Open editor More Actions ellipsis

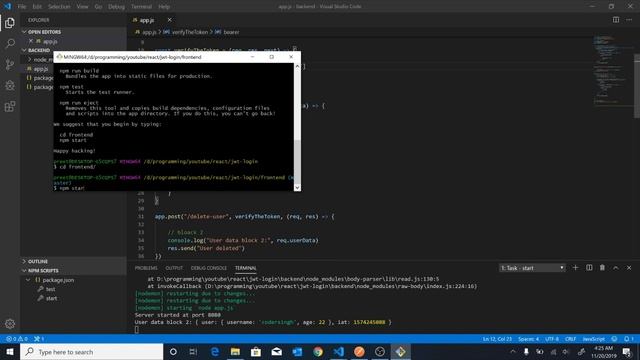(629, 20)
